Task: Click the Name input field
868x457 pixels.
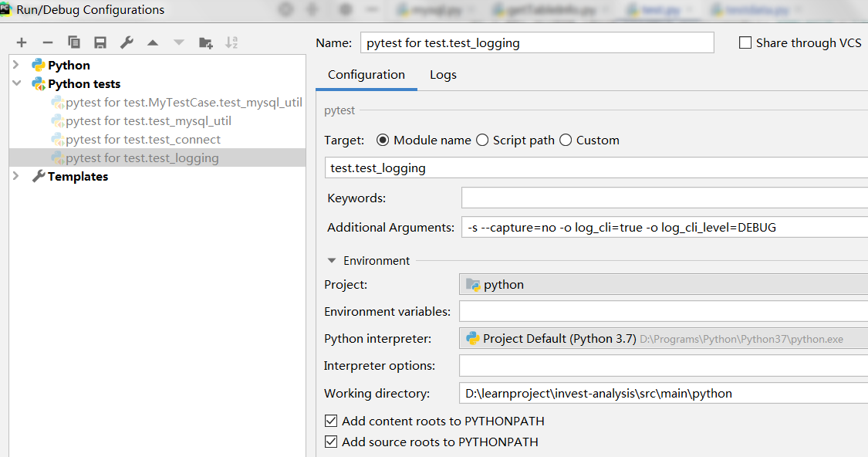Action: pos(537,42)
